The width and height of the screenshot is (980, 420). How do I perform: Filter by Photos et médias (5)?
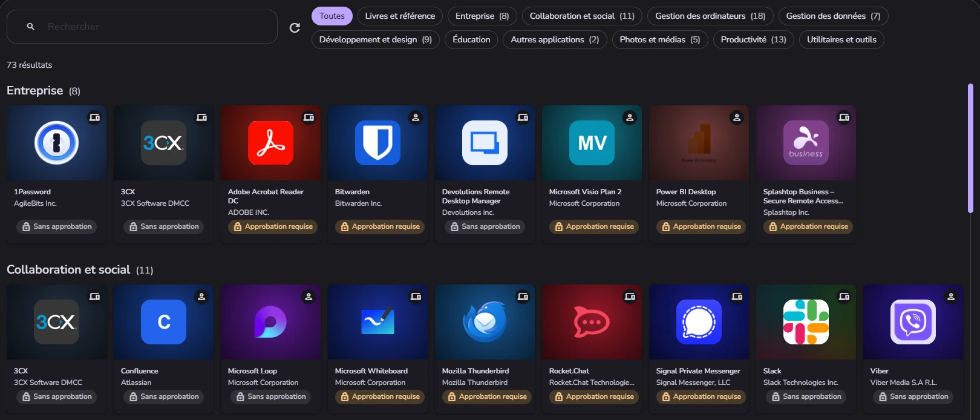click(660, 40)
